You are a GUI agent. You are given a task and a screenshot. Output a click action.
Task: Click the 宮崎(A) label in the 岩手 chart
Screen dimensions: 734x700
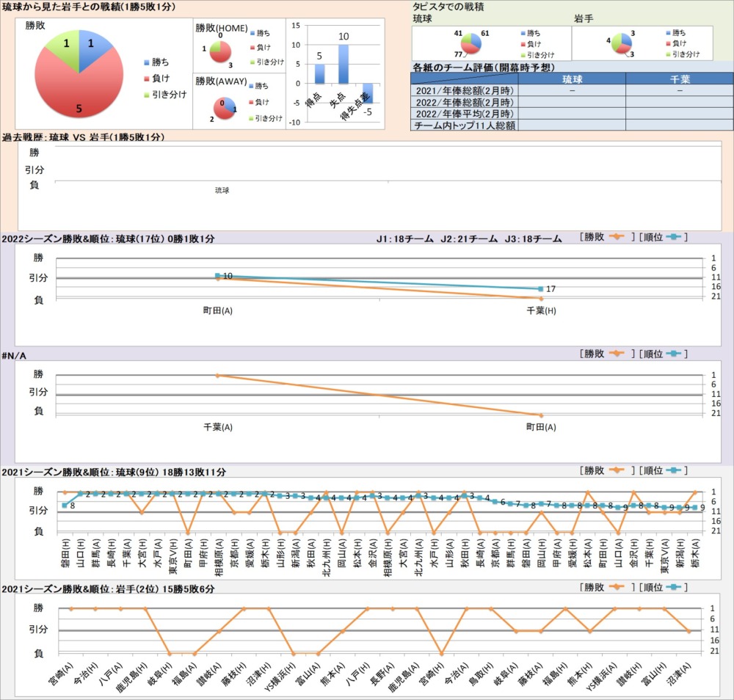click(62, 674)
